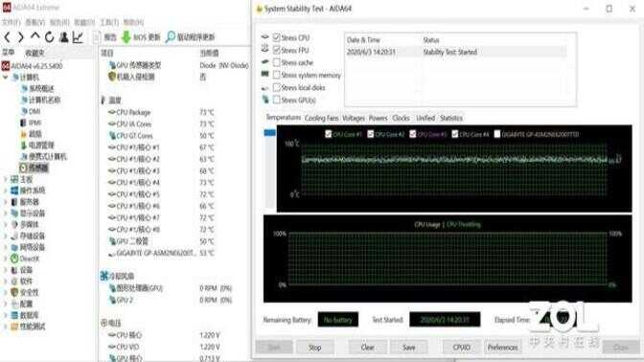The height and width of the screenshot is (362, 644).
Task: Switch to the Statistics tab
Action: 451,118
